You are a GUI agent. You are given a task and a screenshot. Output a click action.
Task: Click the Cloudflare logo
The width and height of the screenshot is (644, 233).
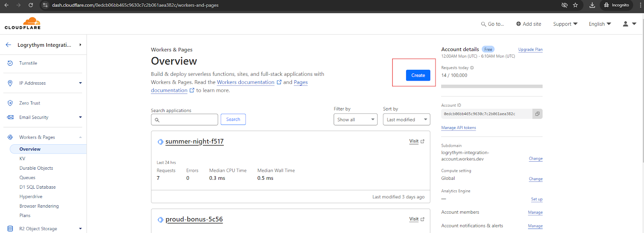[23, 23]
